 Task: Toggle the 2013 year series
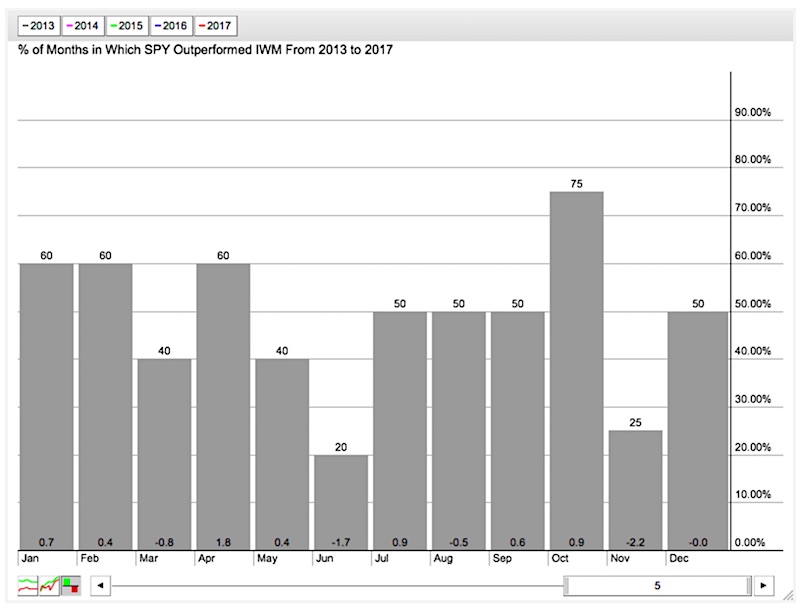click(x=39, y=26)
